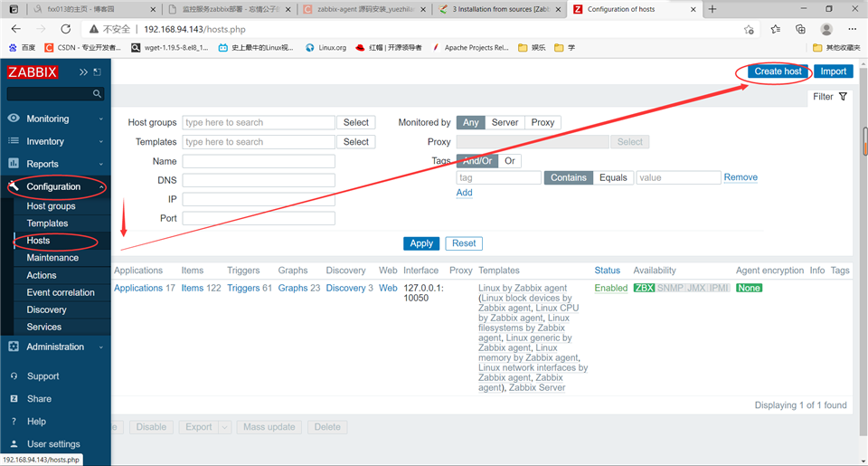The image size is (868, 466).
Task: Click the browser back arrow
Action: tap(16, 29)
